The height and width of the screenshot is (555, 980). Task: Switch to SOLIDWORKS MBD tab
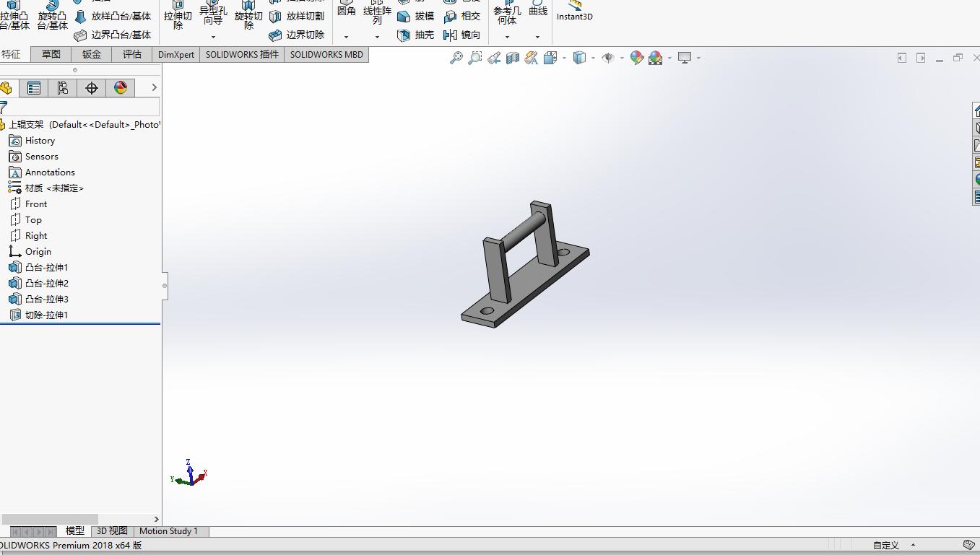(326, 54)
